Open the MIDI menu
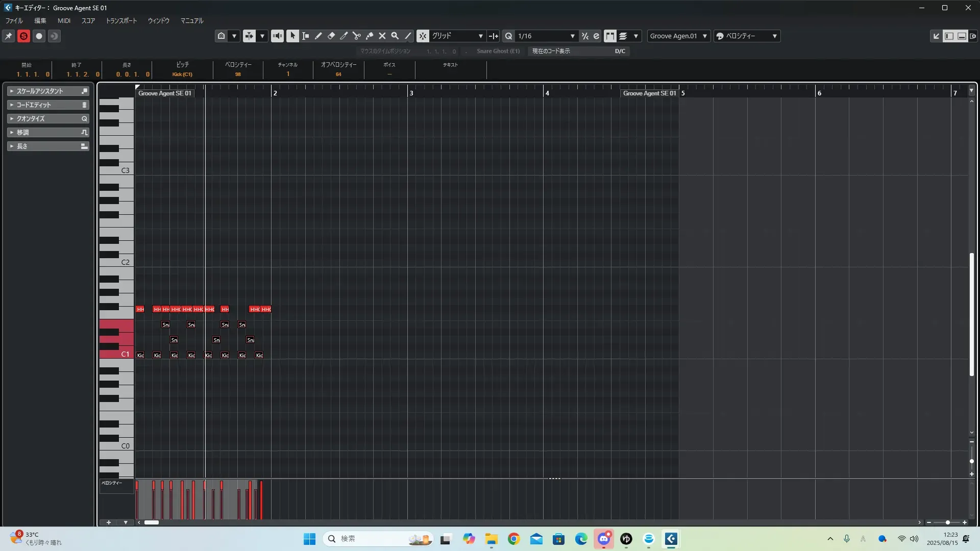 [x=64, y=20]
